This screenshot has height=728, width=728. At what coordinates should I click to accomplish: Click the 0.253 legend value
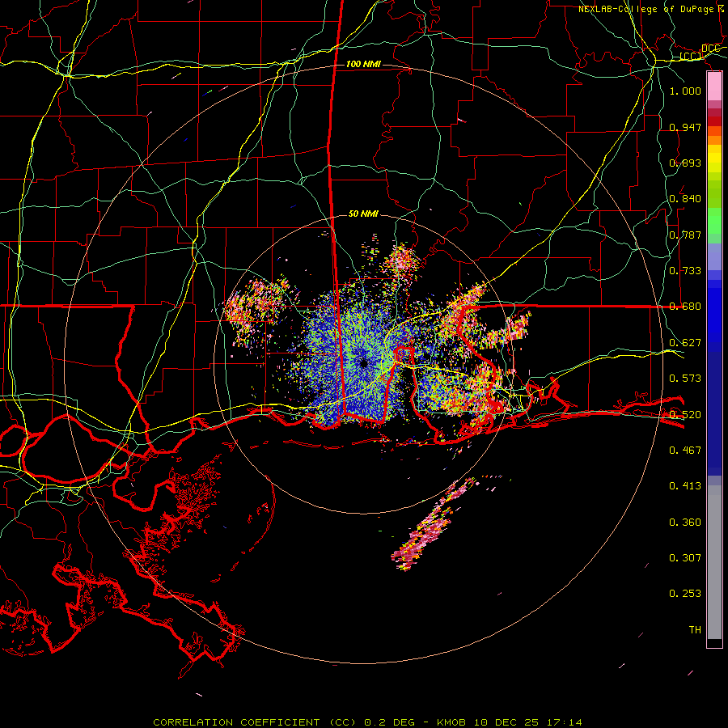685,594
